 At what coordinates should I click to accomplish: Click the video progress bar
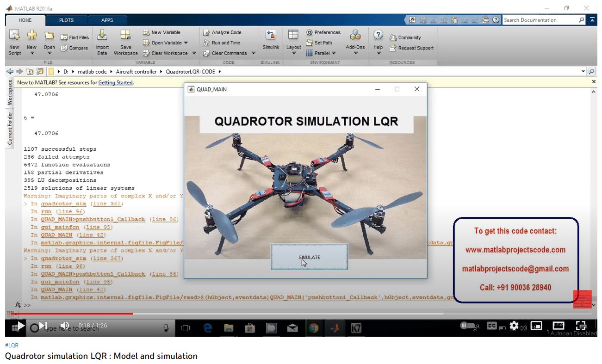coord(231,314)
